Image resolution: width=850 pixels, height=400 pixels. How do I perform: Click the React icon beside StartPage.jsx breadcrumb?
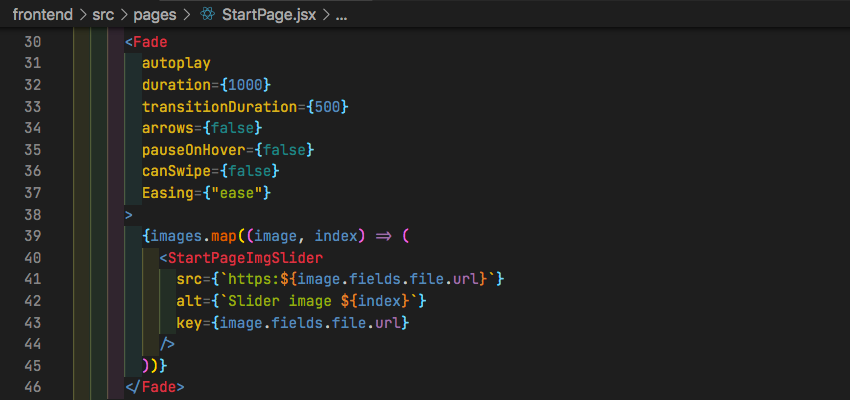pos(207,15)
